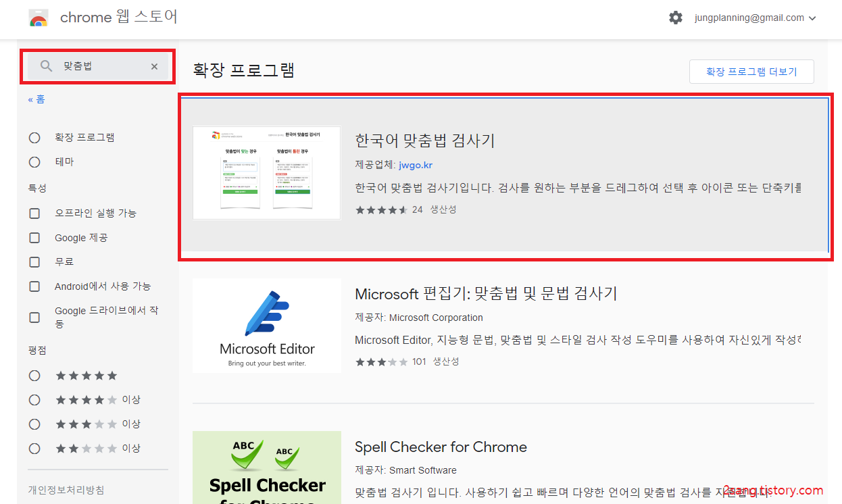Click the Microsoft Editor logo thumbnail

[x=267, y=326]
